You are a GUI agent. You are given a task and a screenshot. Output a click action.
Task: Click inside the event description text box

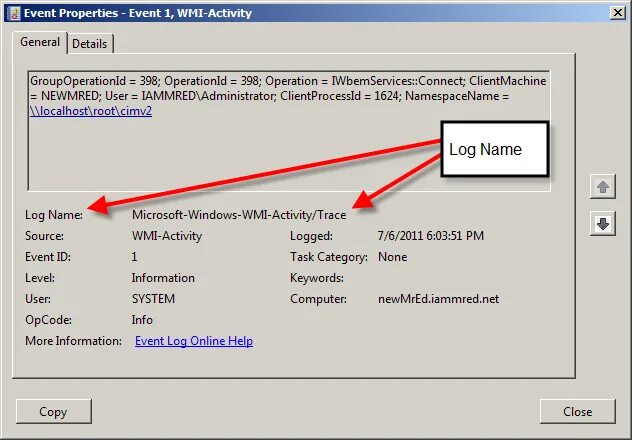coord(289,131)
